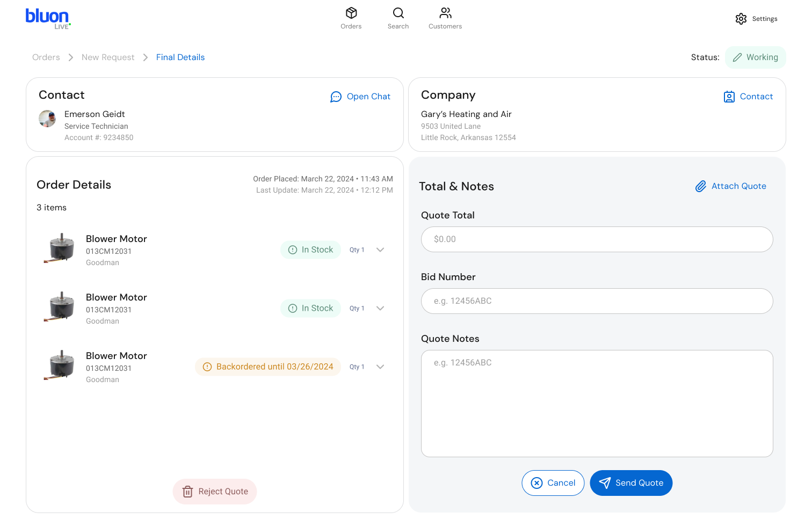Click Contact link in Company card

click(x=756, y=97)
